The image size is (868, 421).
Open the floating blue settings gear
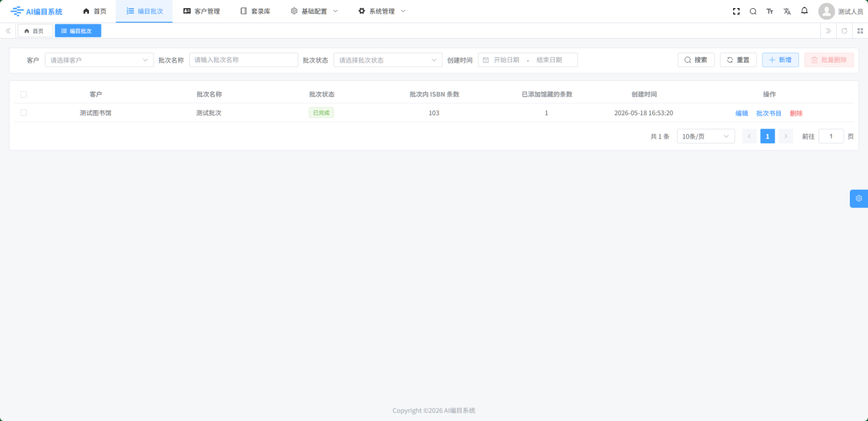pos(859,198)
